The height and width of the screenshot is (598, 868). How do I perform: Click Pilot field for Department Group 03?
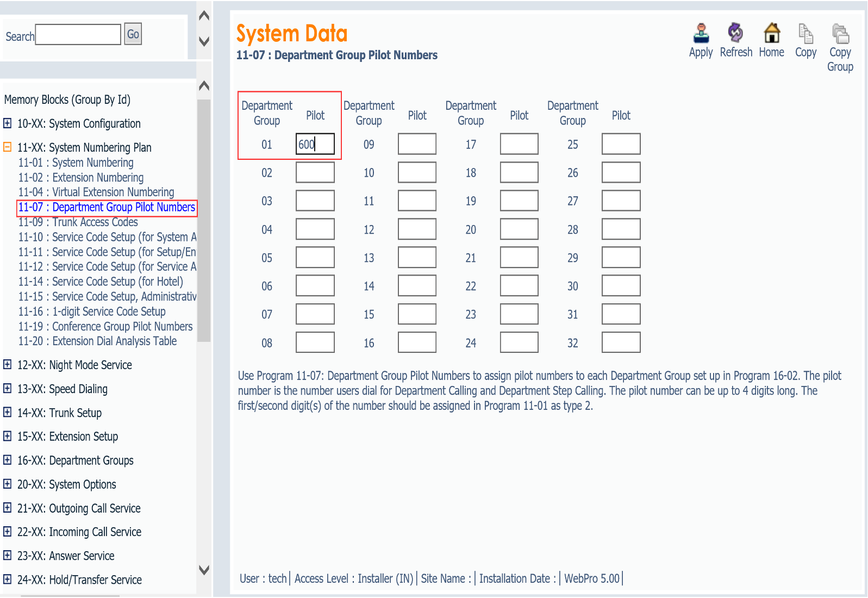[315, 201]
